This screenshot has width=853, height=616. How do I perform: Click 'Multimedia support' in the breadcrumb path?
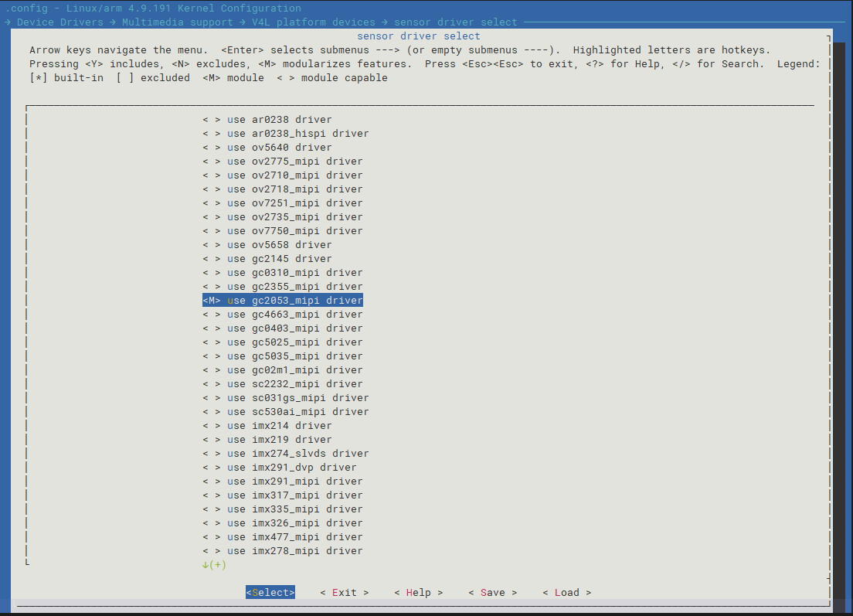click(x=178, y=22)
